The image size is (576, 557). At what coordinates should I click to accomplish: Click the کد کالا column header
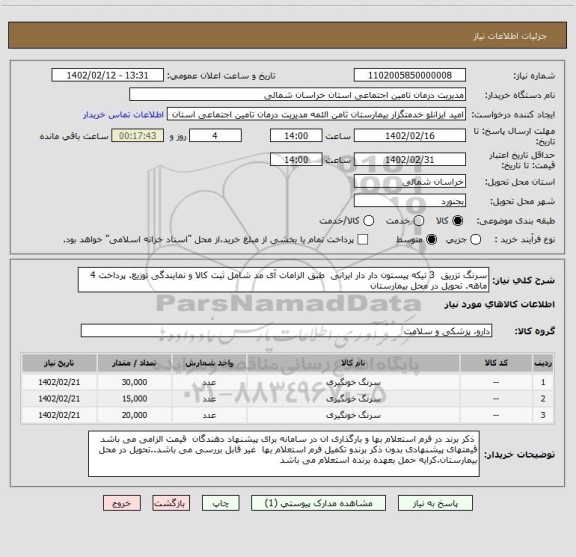click(x=496, y=363)
